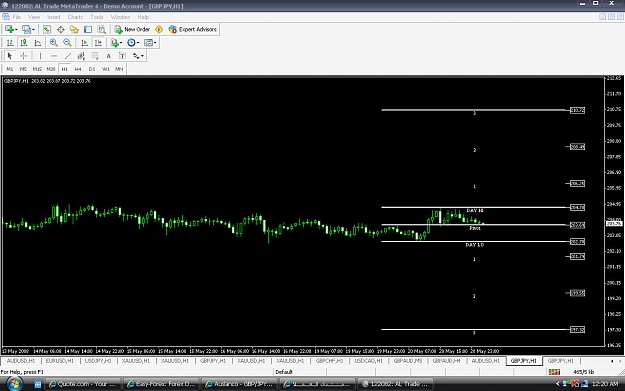
Task: Open the Window menu
Action: click(x=120, y=17)
